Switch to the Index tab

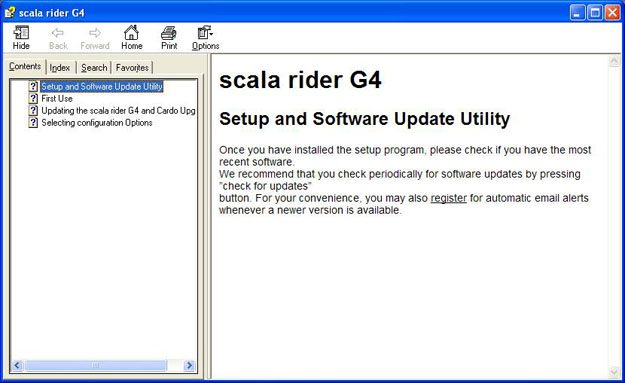(x=60, y=68)
